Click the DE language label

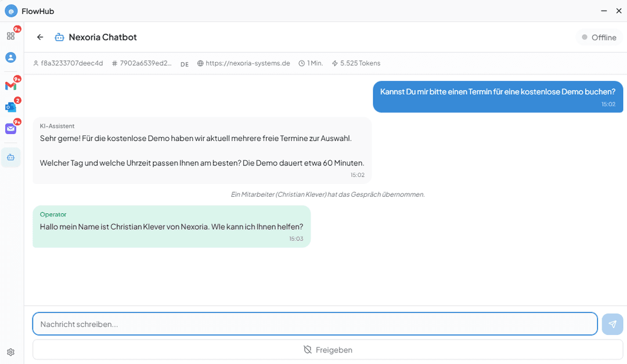tap(185, 64)
